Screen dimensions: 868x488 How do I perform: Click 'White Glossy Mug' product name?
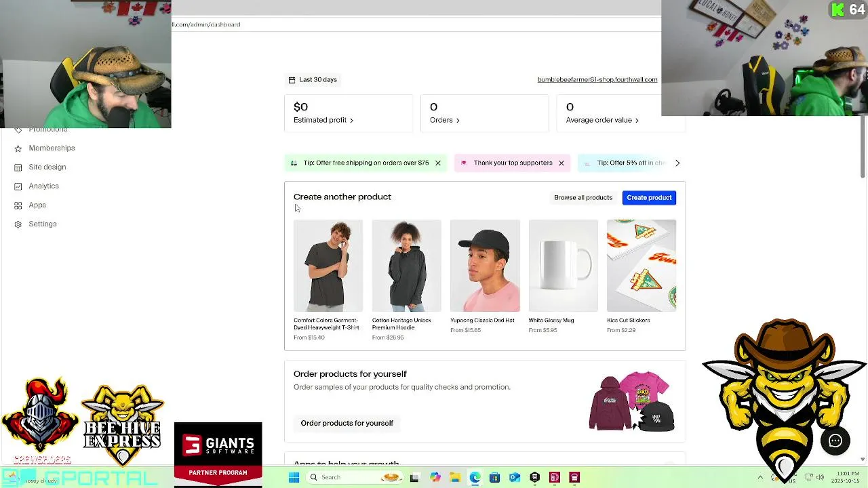(x=551, y=320)
